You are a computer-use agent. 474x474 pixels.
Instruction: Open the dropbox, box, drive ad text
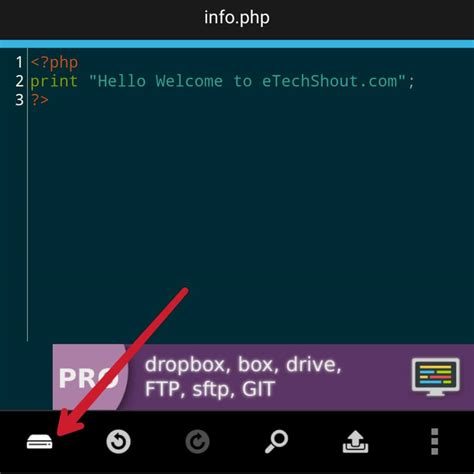coord(243,365)
